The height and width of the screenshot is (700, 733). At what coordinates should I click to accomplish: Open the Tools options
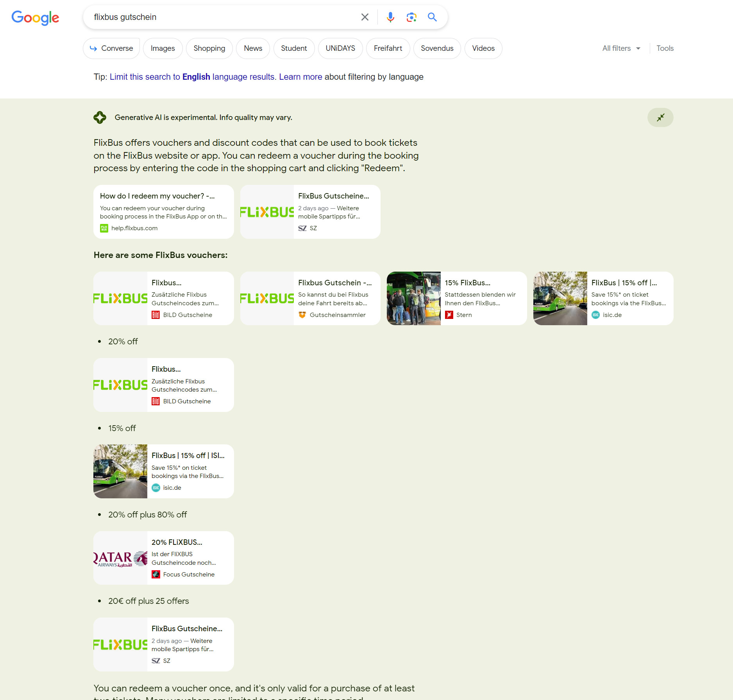tap(665, 48)
